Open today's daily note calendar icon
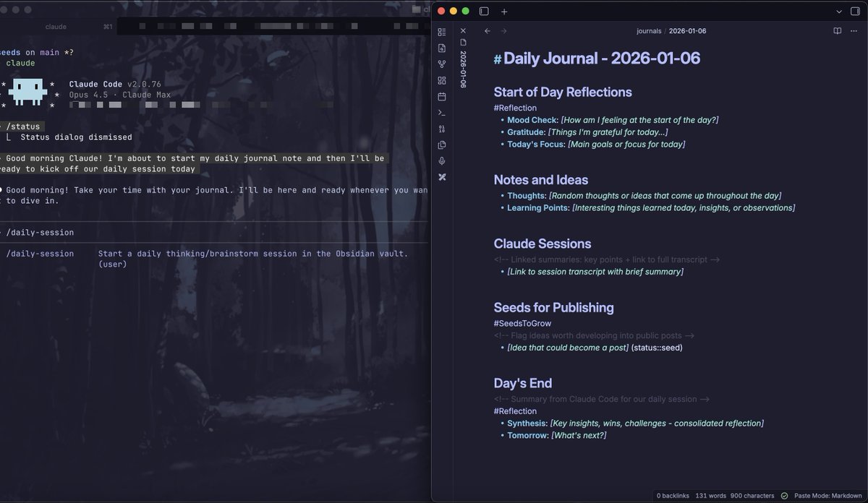The image size is (868, 503). (442, 96)
